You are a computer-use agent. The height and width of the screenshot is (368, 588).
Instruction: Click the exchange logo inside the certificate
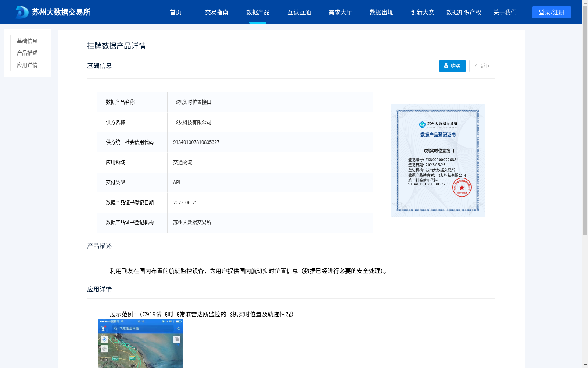click(x=438, y=124)
